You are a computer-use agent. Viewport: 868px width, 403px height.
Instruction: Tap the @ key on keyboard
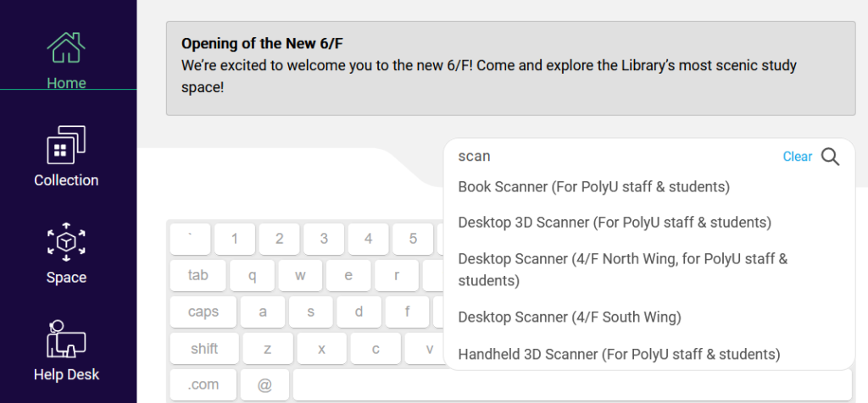point(264,384)
